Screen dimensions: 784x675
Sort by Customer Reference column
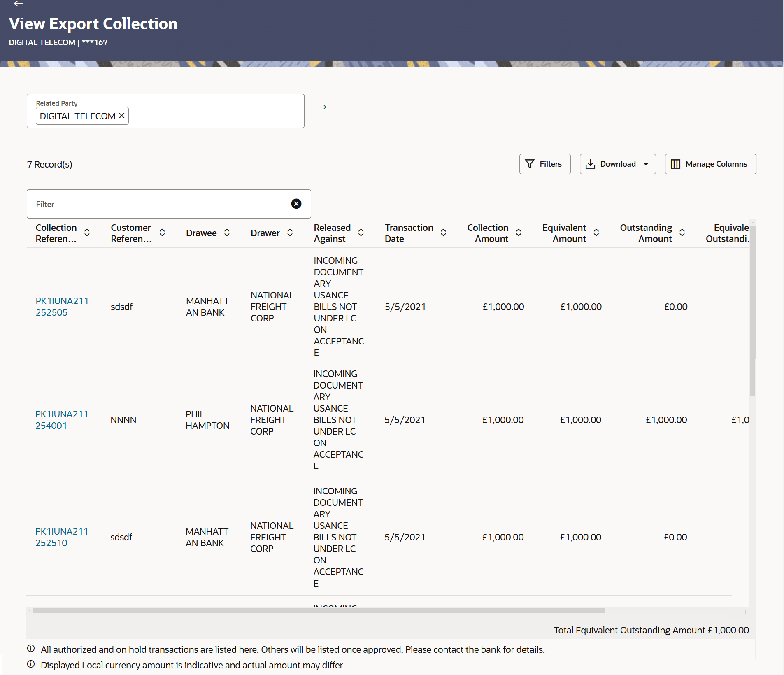[x=162, y=233]
